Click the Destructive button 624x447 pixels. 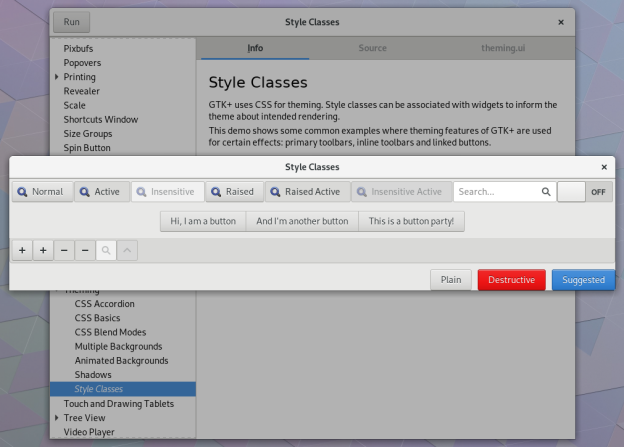(511, 280)
